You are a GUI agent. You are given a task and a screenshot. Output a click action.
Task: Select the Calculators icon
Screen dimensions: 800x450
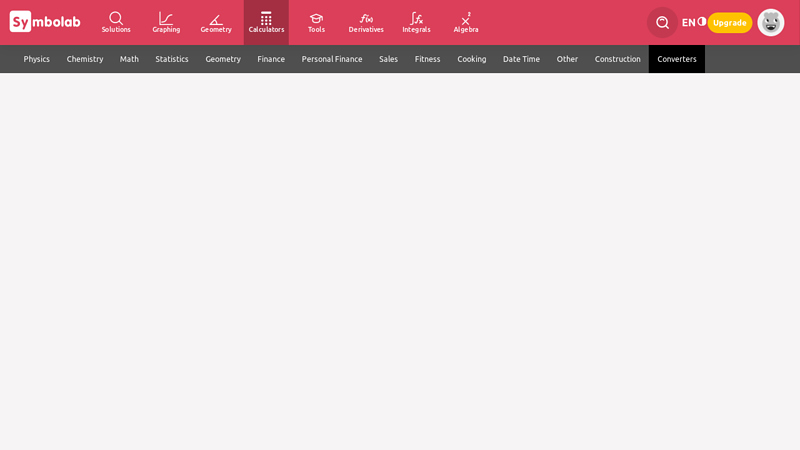tap(266, 22)
